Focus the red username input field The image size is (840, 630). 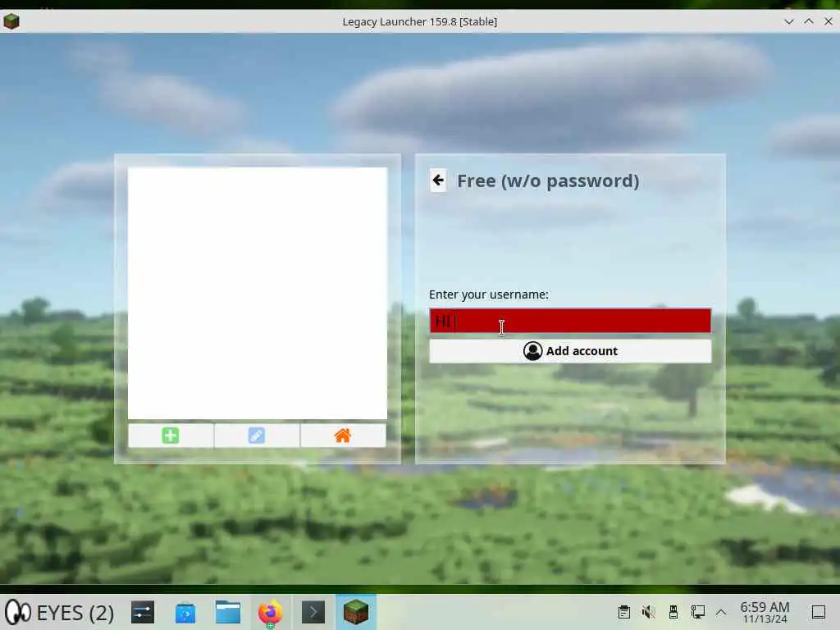[x=570, y=321]
